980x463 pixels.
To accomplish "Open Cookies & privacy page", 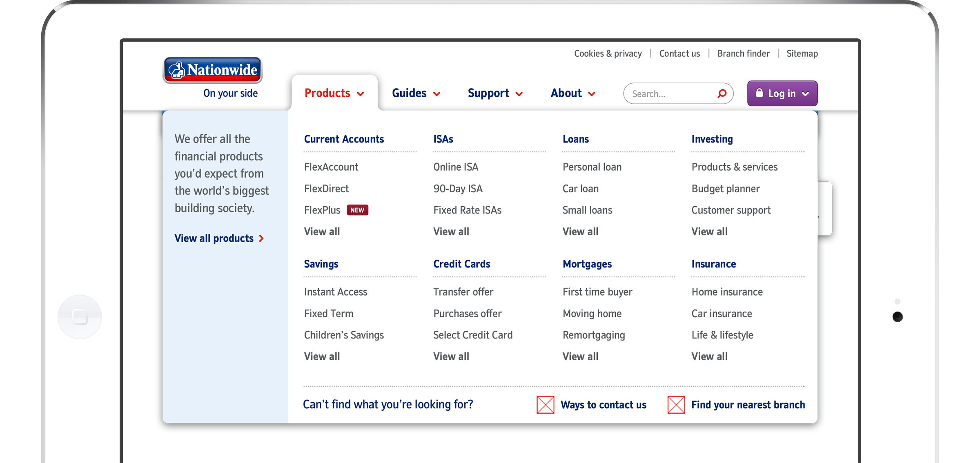I will tap(608, 53).
